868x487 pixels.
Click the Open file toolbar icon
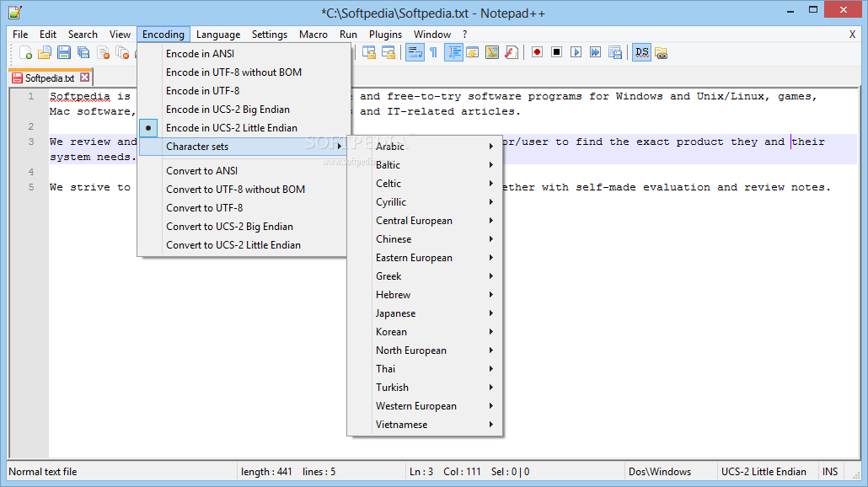click(45, 52)
